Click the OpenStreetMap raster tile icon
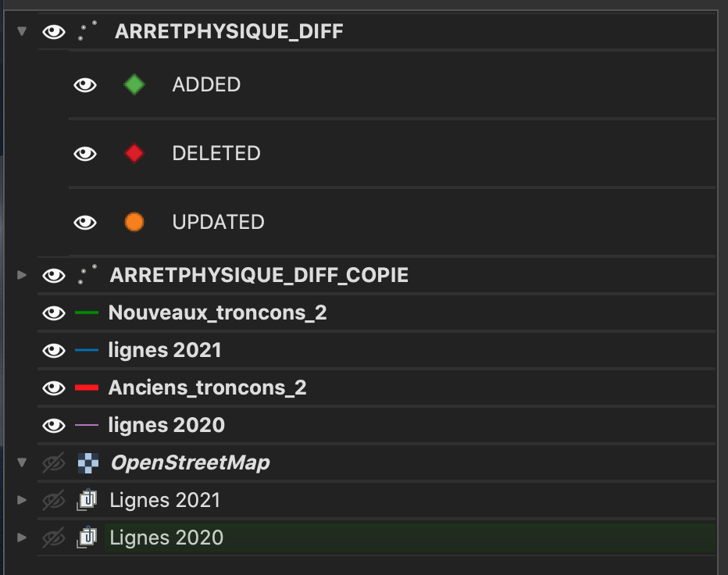Viewport: 728px width, 575px height. pyautogui.click(x=87, y=462)
